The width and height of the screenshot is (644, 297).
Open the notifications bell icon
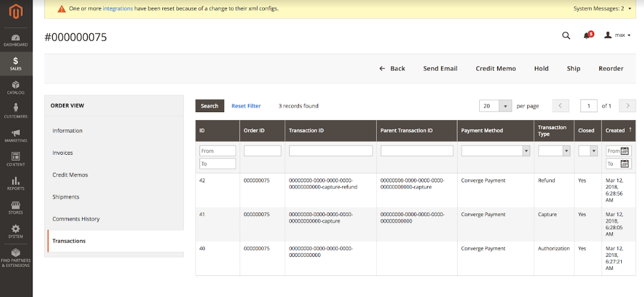point(588,35)
